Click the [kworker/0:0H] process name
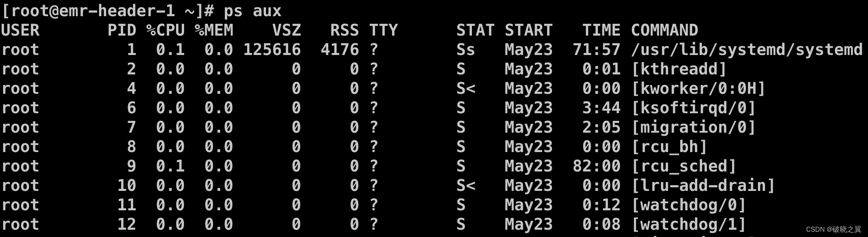This screenshot has height=237, width=868. click(698, 89)
